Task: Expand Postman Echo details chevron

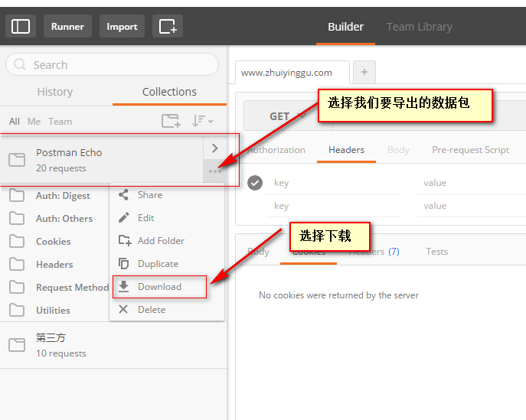Action: pyautogui.click(x=214, y=148)
